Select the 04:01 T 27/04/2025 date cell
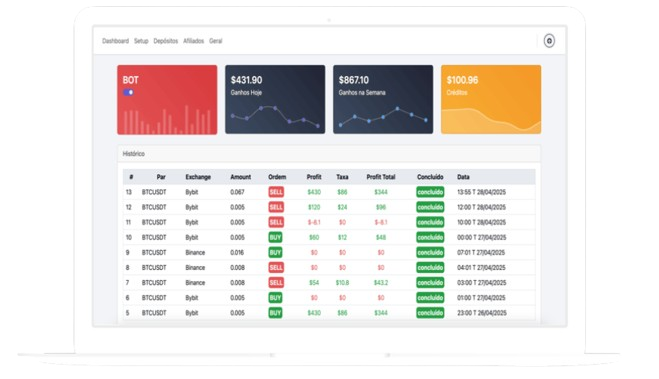659x379 pixels. coord(481,268)
